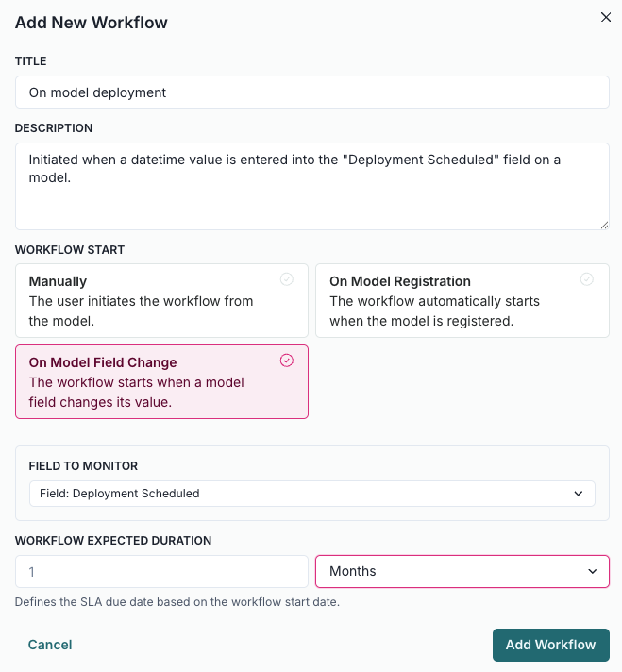The width and height of the screenshot is (622, 672).
Task: Click the checked icon on On Model Field Change
Action: tap(287, 361)
